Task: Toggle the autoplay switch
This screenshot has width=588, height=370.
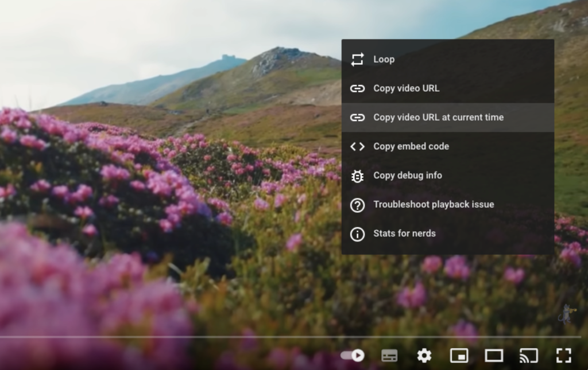Action: click(353, 356)
